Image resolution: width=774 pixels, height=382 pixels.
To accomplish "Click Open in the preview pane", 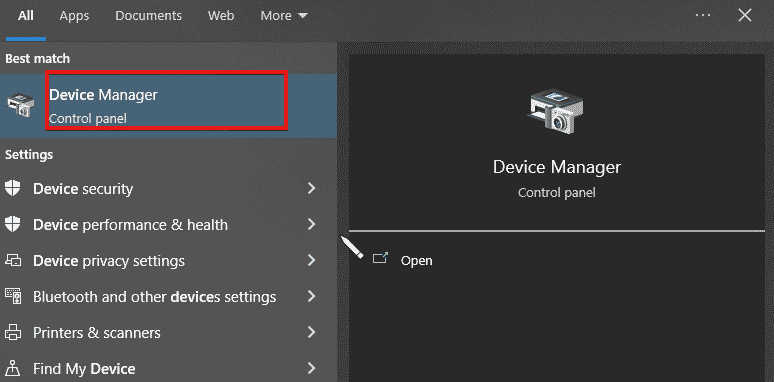I will pyautogui.click(x=417, y=261).
